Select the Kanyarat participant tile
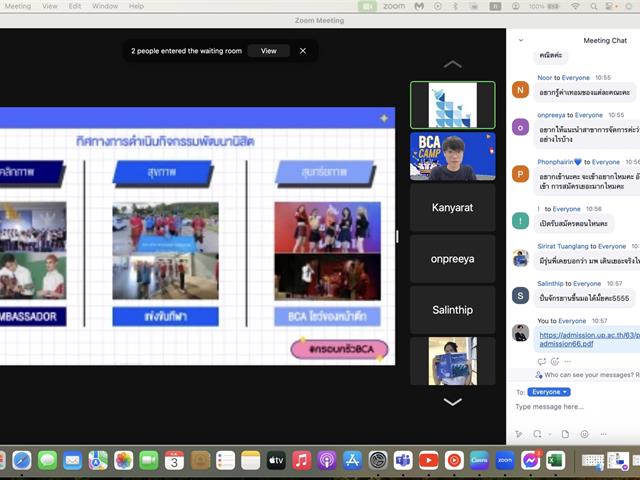 453,207
